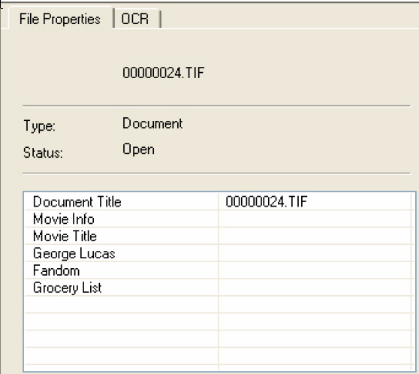Click the empty value cell for Movie Title
Viewport: 419px width, 374px height.
click(315, 236)
